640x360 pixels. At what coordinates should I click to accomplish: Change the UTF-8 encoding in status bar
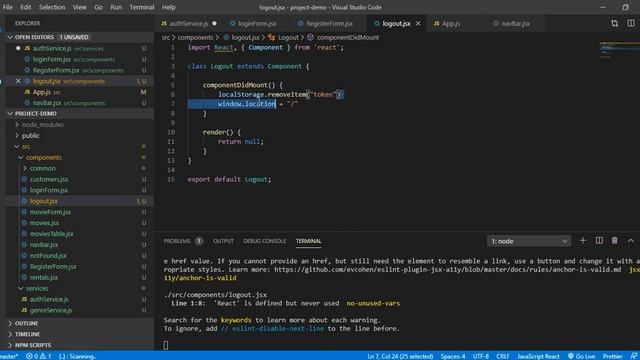click(481, 356)
